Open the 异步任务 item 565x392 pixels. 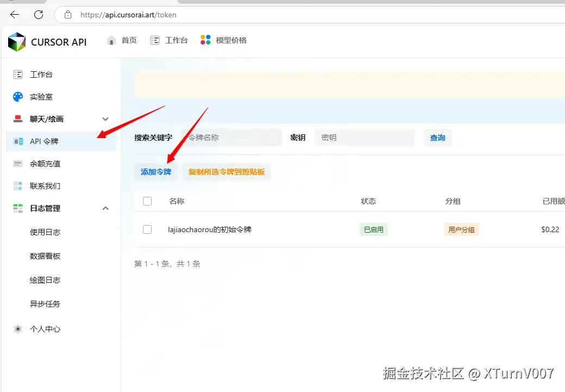point(45,304)
